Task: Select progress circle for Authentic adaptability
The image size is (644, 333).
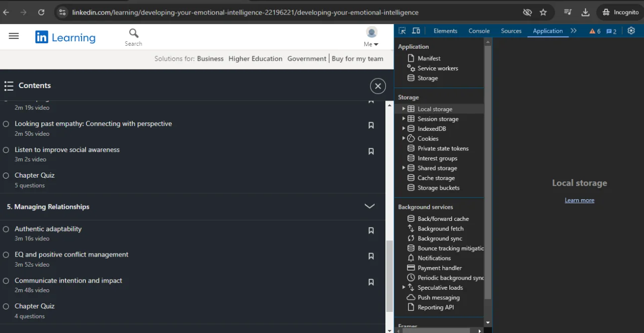Action: [6, 229]
